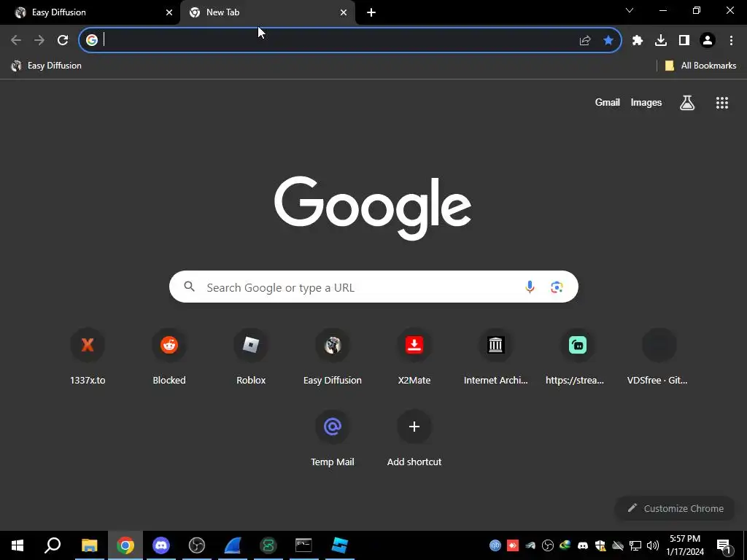This screenshot has height=560, width=747.
Task: Click the share page icon in address bar
Action: coord(585,40)
